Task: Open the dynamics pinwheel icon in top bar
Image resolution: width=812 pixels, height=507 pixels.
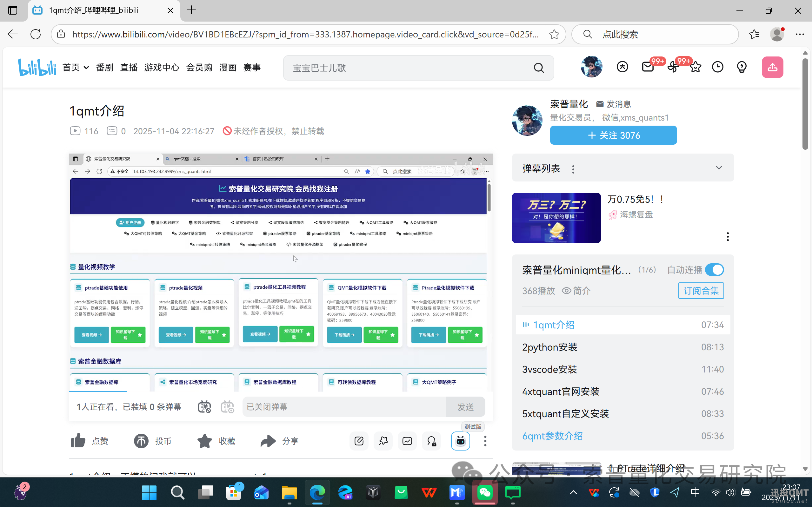Action: pyautogui.click(x=673, y=67)
